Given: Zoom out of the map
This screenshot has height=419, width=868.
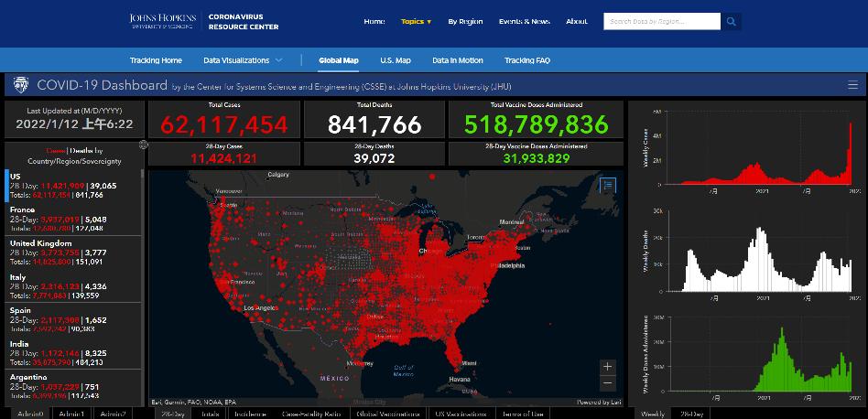Looking at the screenshot, I should click(608, 383).
